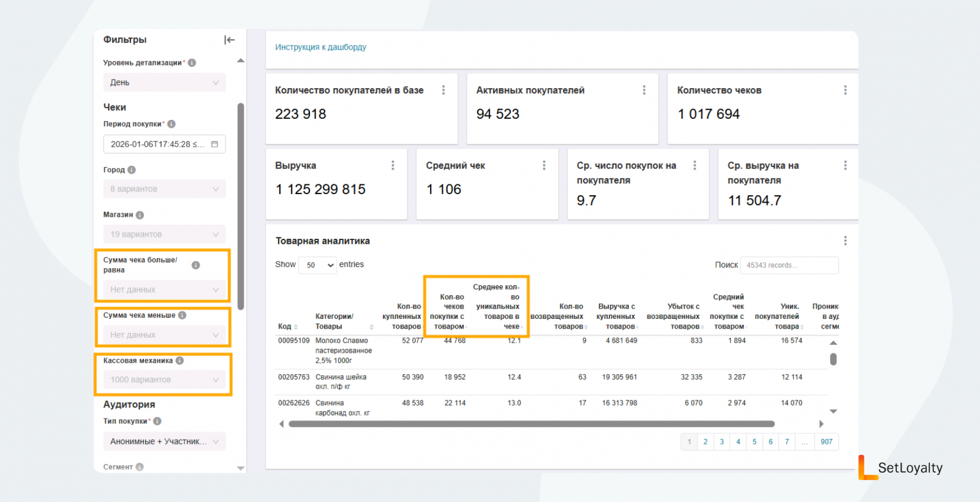Go to page 2 of table
This screenshot has height=502, width=980.
706,442
